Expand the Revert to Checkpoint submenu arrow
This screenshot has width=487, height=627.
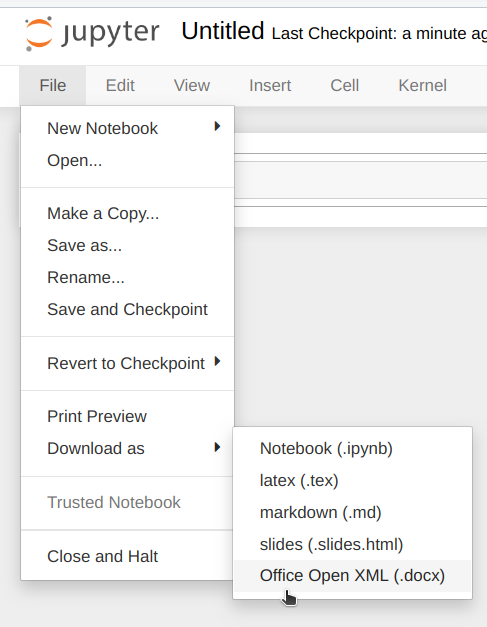click(217, 361)
